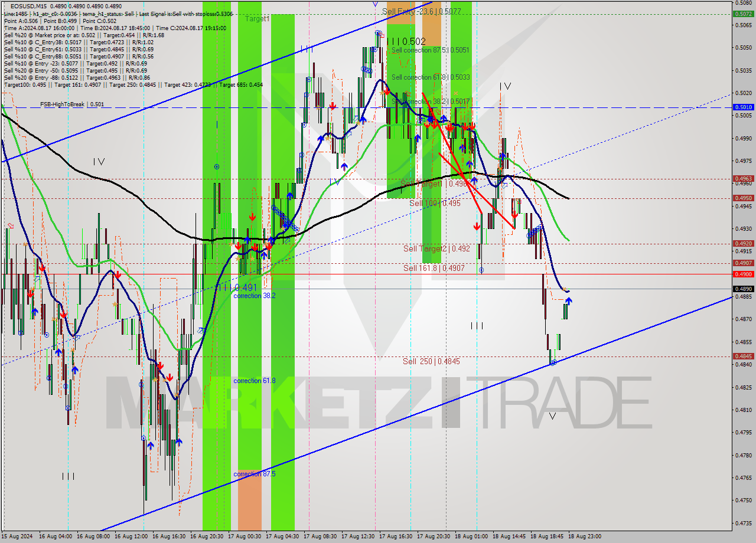Click the red 0.4963 price tag
This screenshot has height=543, width=756.
pyautogui.click(x=742, y=178)
